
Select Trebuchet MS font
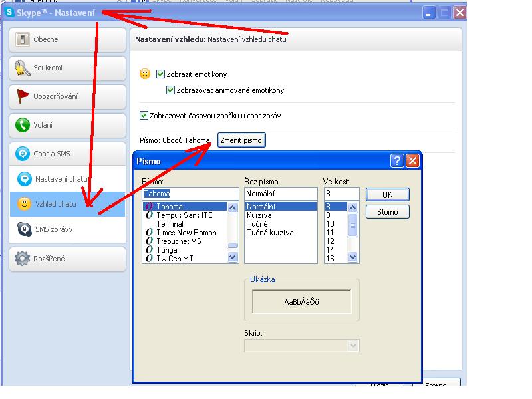tap(185, 241)
